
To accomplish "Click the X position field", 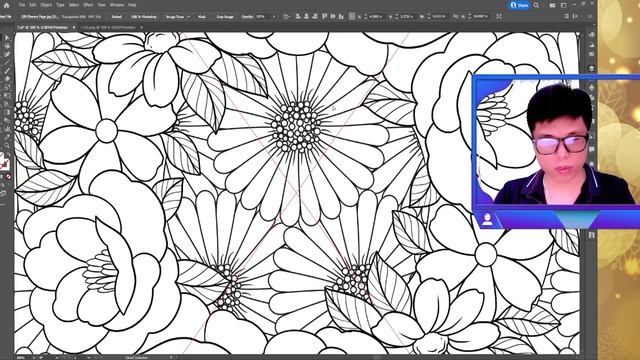I will point(376,17).
